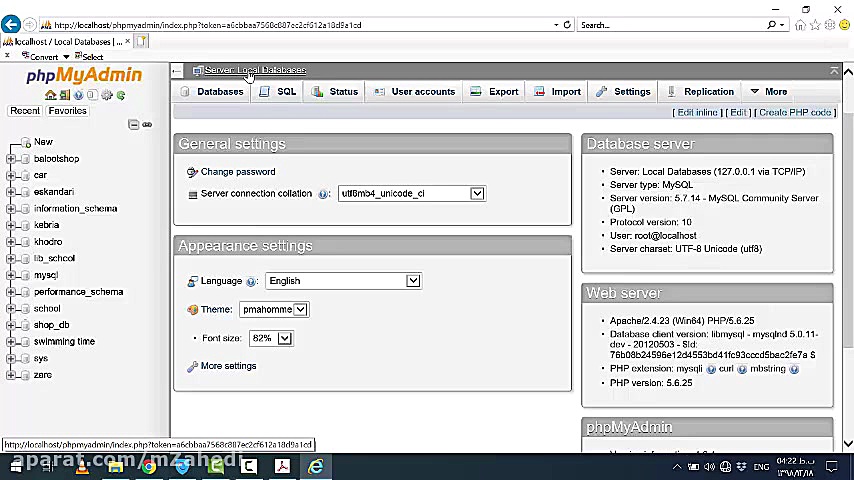Open browser home page icon
The height and width of the screenshot is (480, 854).
[x=800, y=25]
